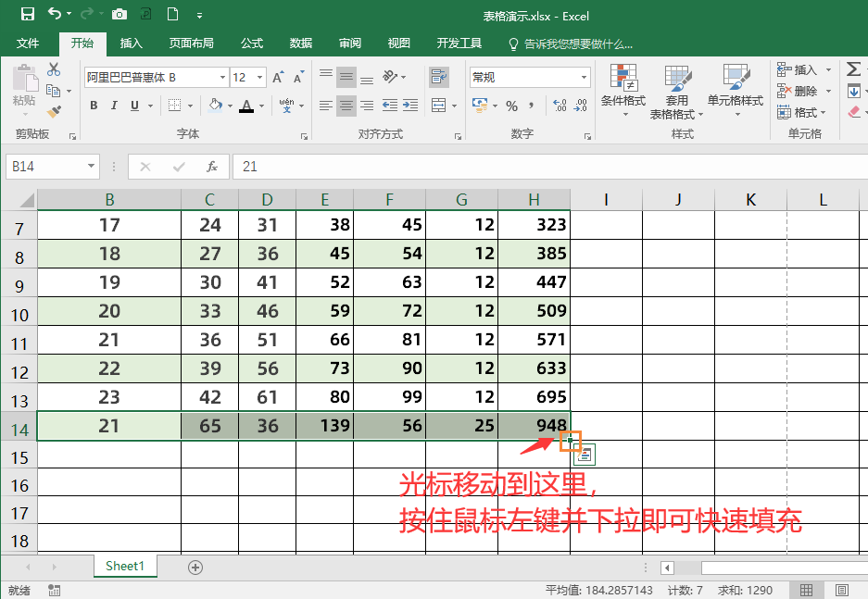Toggle middle vertical alignment
The image size is (868, 599).
346,77
